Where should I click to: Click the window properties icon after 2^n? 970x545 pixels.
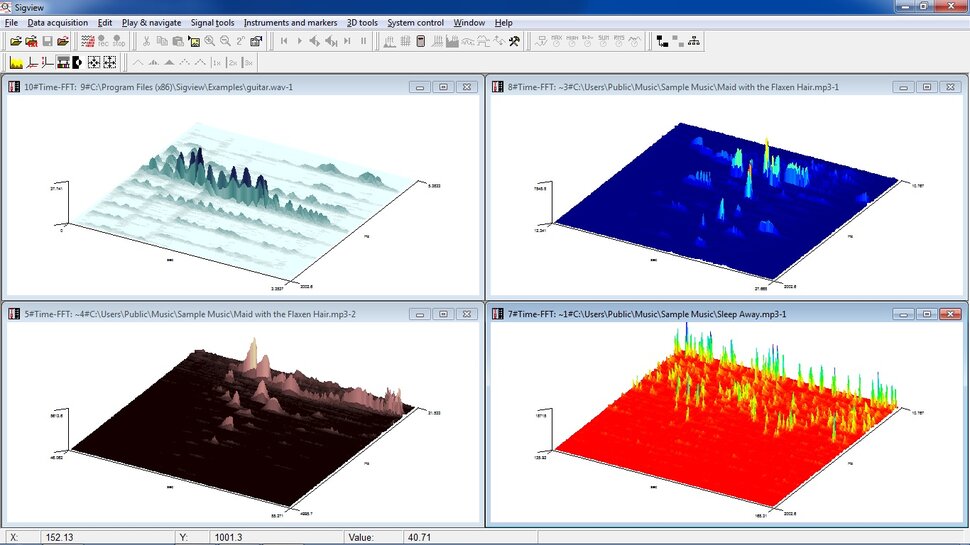256,41
